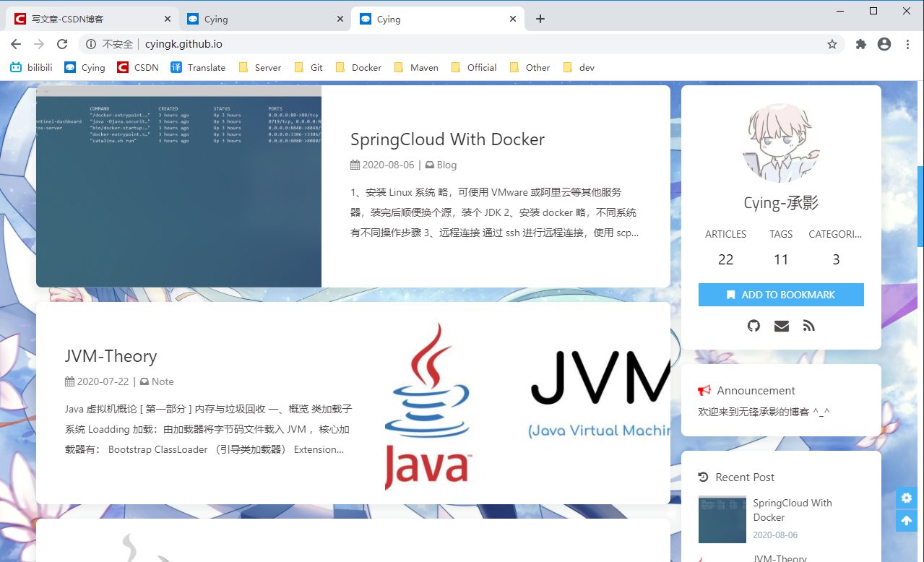Open the bilibili bookmark

coord(31,67)
